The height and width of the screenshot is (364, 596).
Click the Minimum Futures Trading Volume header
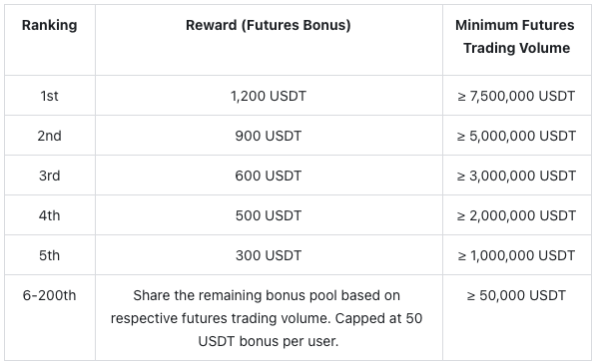[517, 40]
